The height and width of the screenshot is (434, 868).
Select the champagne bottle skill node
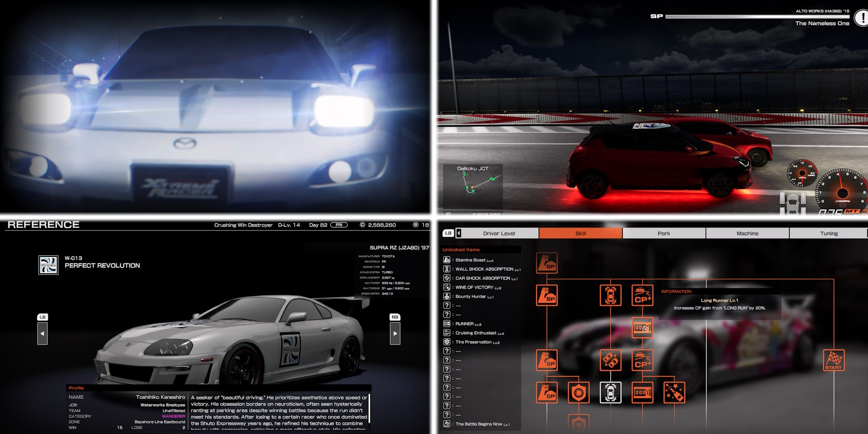click(x=674, y=392)
